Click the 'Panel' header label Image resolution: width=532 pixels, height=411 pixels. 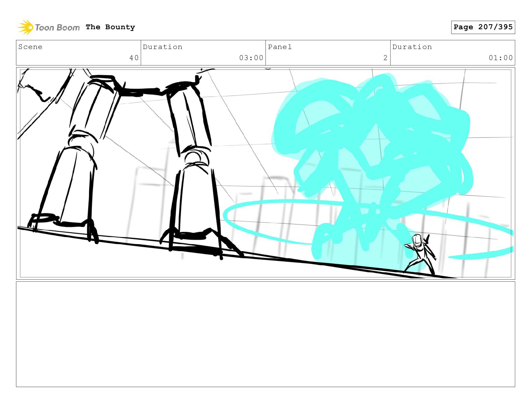click(280, 47)
